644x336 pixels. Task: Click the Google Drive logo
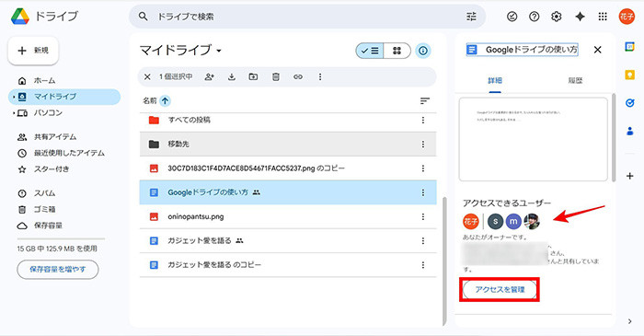20,17
